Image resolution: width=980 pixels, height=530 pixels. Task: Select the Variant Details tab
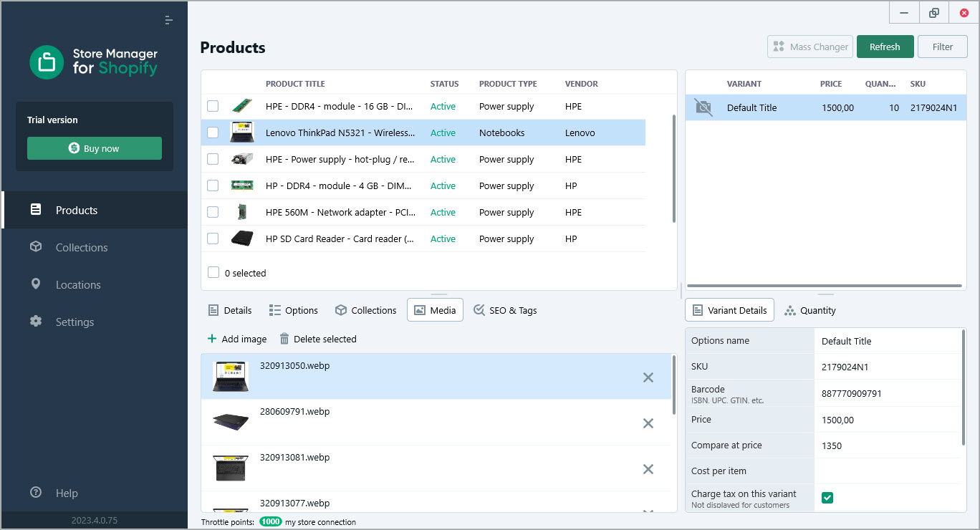729,310
